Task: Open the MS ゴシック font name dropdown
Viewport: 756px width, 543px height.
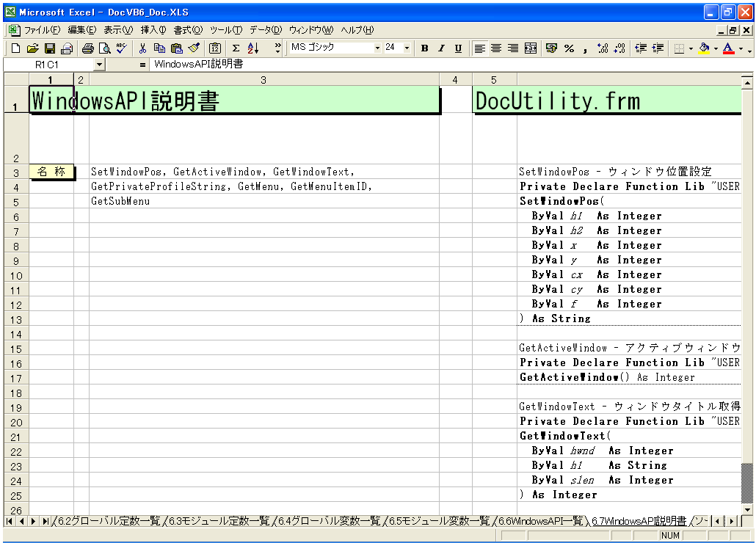Action: click(378, 48)
